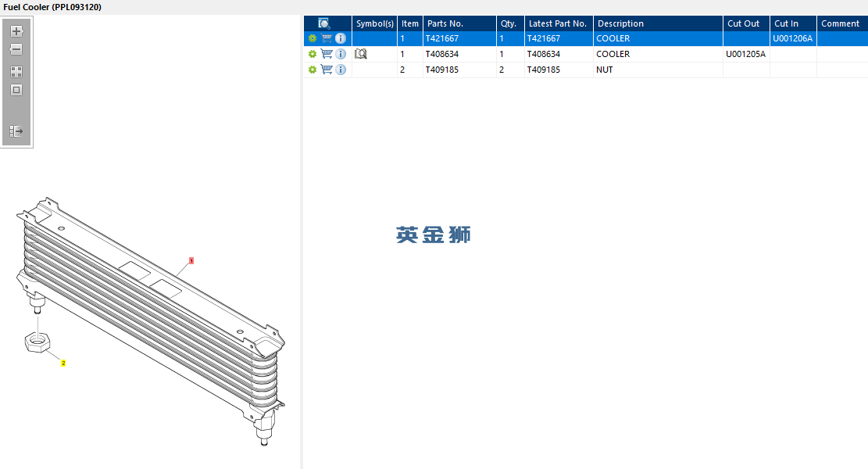Sort by Parts No. column header

pyautogui.click(x=459, y=23)
